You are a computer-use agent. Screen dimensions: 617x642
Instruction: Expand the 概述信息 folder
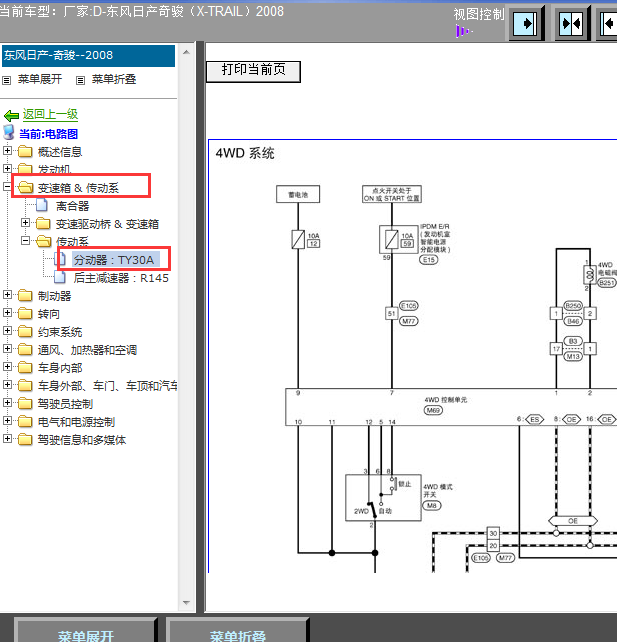(7, 150)
